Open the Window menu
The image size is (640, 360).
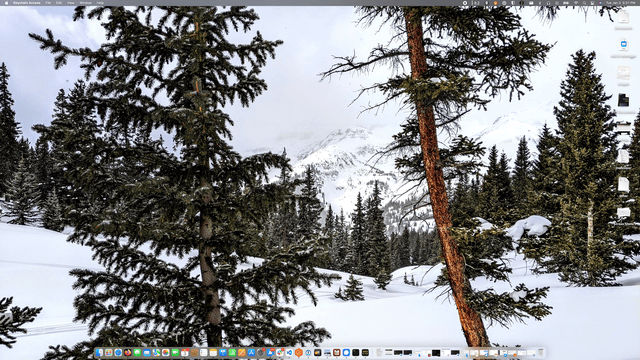(85, 3)
